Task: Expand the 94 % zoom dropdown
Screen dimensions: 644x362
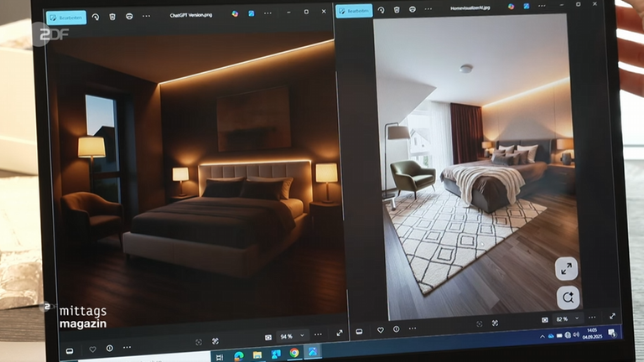Action: point(302,336)
